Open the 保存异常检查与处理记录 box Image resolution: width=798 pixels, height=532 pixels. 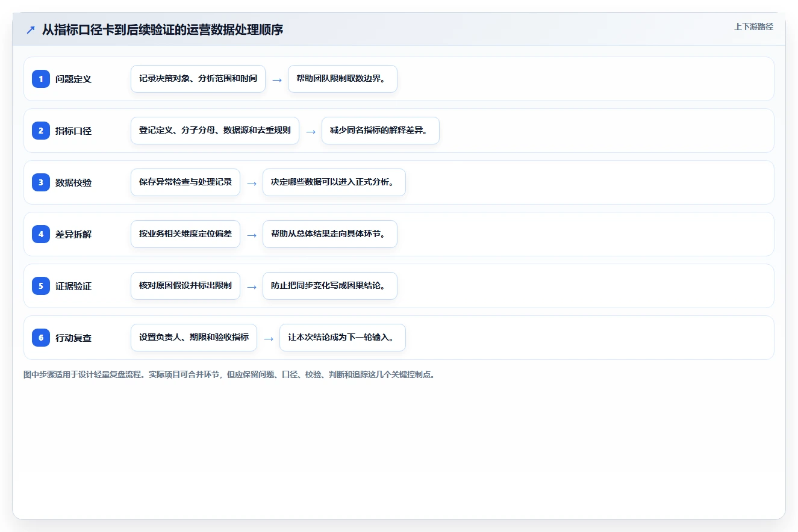[x=185, y=182]
